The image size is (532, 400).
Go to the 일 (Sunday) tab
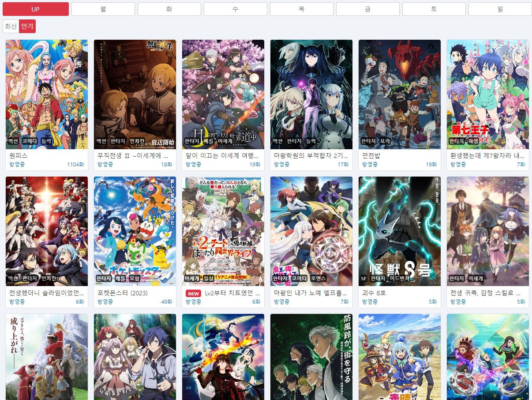click(x=500, y=9)
